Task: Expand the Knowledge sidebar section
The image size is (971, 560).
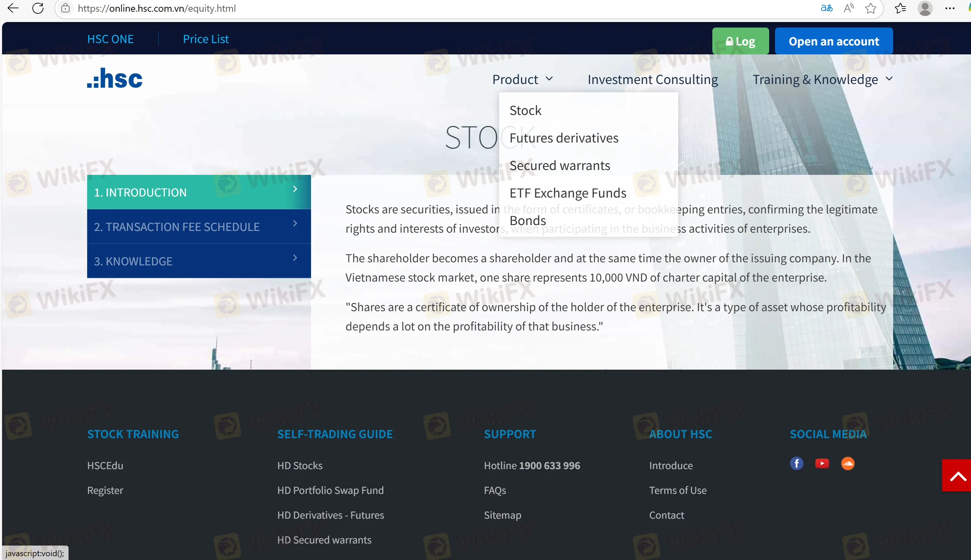Action: (x=199, y=261)
